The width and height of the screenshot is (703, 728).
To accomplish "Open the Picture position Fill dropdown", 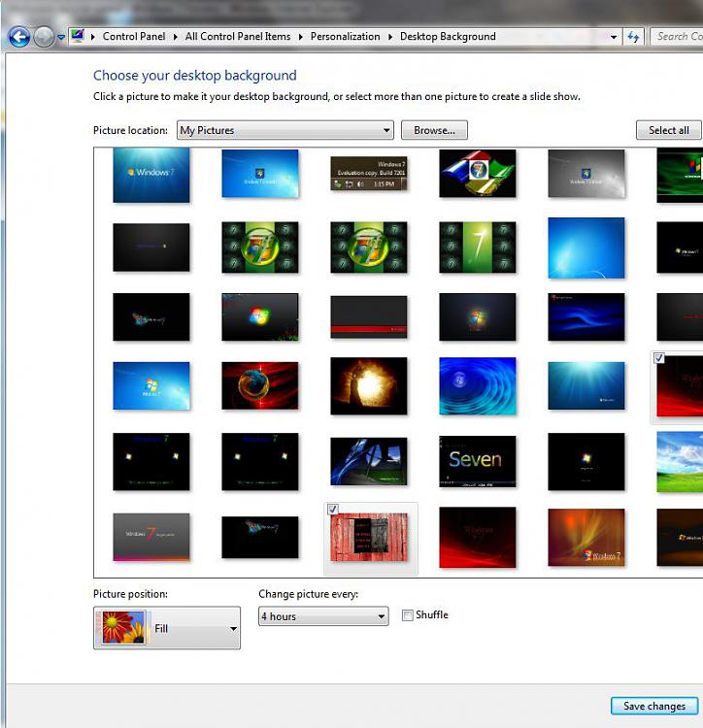I will [x=167, y=628].
